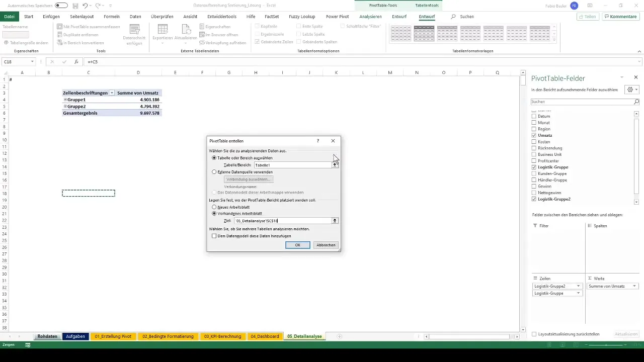Click the Exportieren table icon
The width and height of the screenshot is (644, 362).
point(163,29)
